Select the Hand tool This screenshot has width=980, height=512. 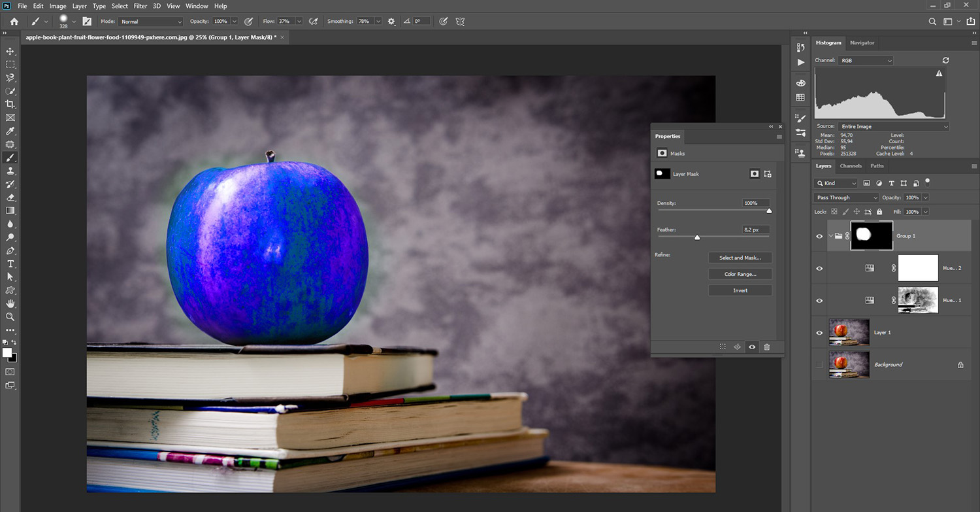click(10, 303)
